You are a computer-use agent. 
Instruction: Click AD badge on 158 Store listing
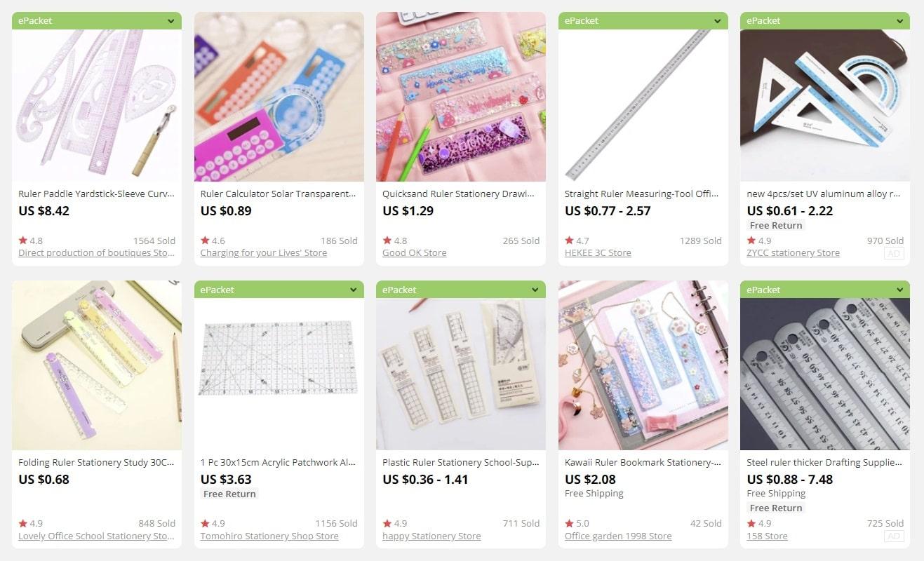[894, 536]
